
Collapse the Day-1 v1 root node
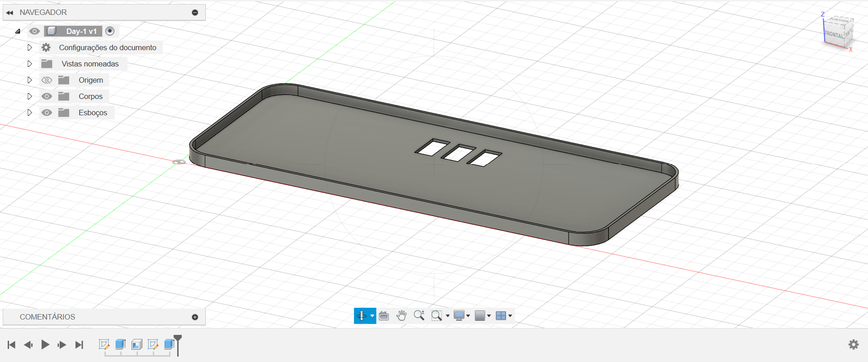coord(18,31)
